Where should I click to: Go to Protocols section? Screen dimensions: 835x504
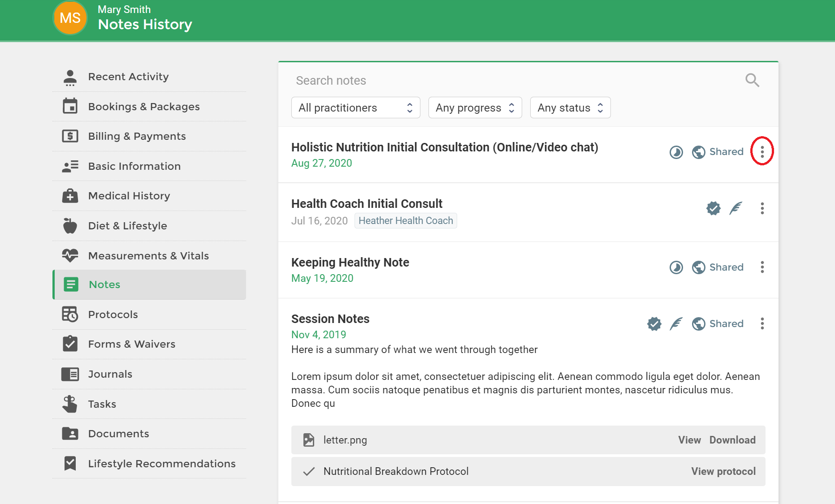click(149, 314)
